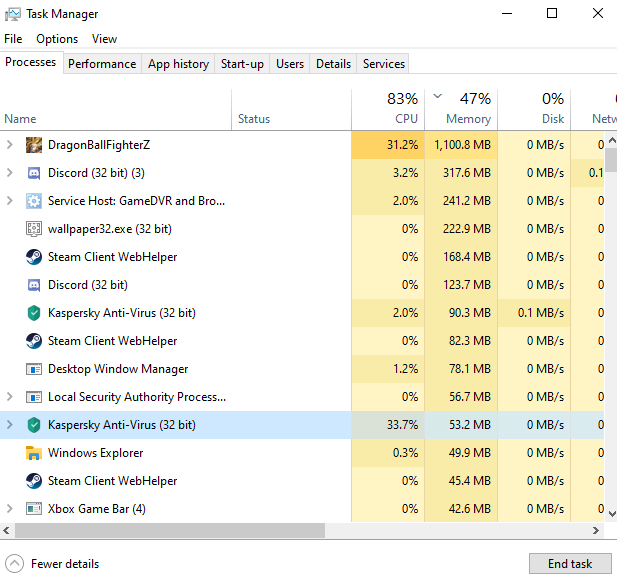Expand the selected Kaspersky Anti-Virus group
The image size is (624, 576).
point(10,425)
